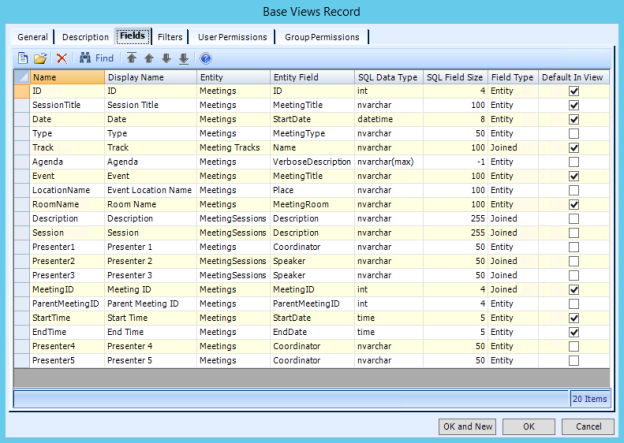The image size is (624, 443).
Task: Enable Default In View for Type row
Action: [x=573, y=133]
